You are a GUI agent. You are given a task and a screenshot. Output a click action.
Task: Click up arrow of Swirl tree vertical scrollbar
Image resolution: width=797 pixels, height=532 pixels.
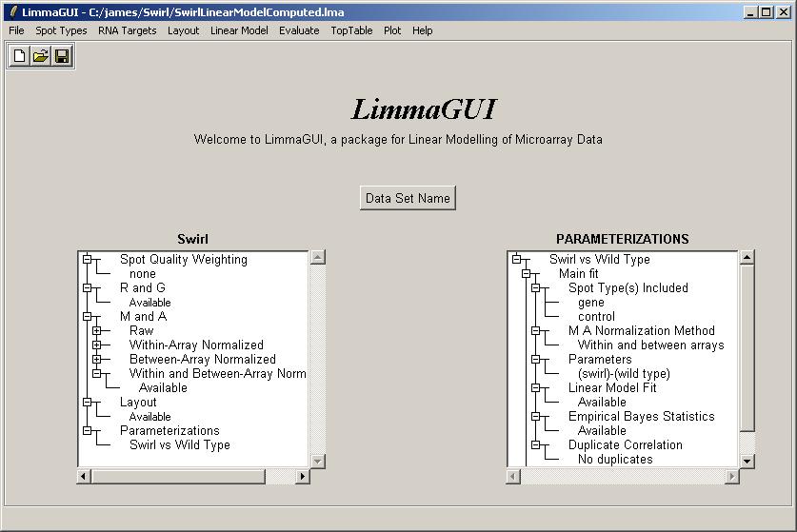[x=318, y=257]
